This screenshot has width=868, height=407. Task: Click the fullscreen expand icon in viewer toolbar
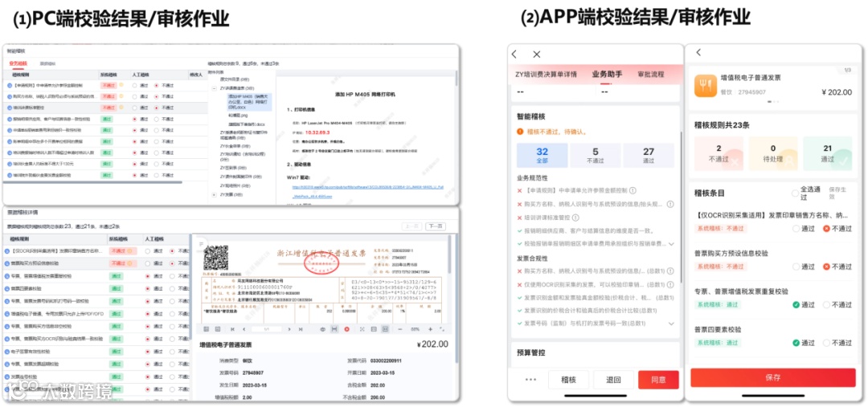[x=362, y=329]
